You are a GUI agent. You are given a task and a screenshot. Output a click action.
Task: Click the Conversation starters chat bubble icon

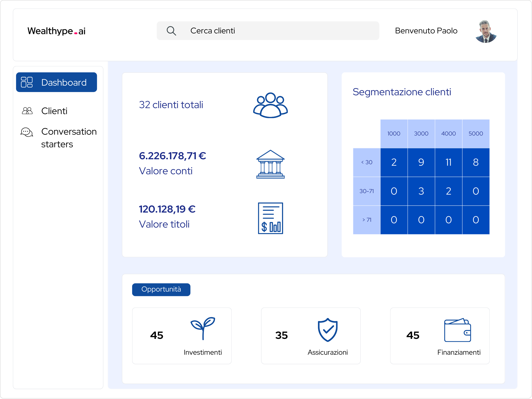(x=27, y=132)
